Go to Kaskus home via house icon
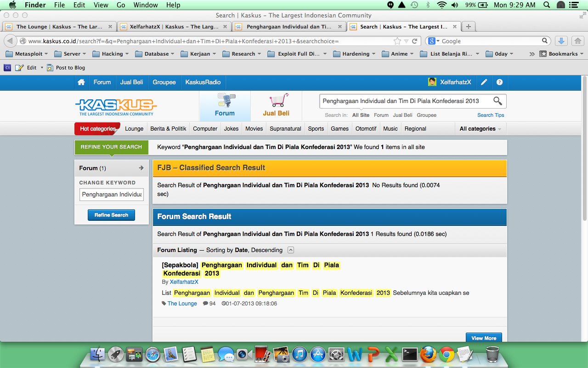588x368 pixels. (81, 82)
